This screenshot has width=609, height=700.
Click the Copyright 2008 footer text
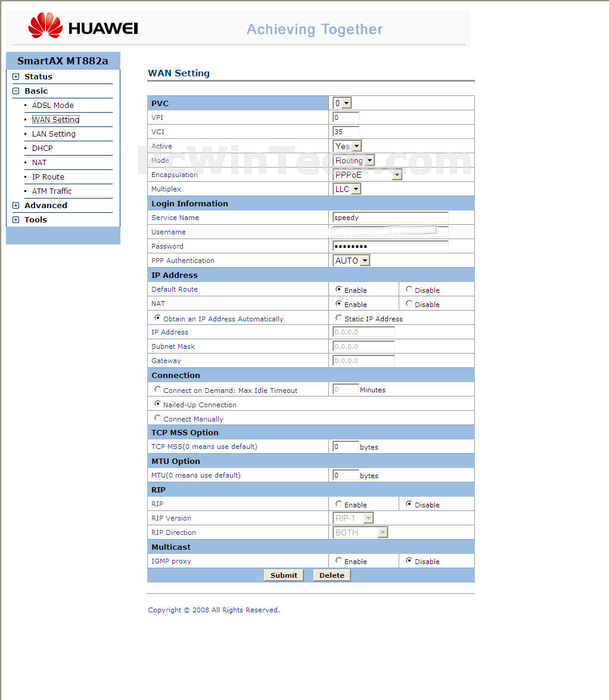[214, 610]
